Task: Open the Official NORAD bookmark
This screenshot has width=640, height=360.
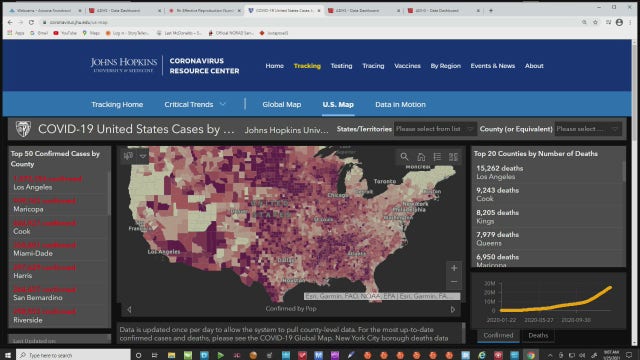Action: coord(231,33)
